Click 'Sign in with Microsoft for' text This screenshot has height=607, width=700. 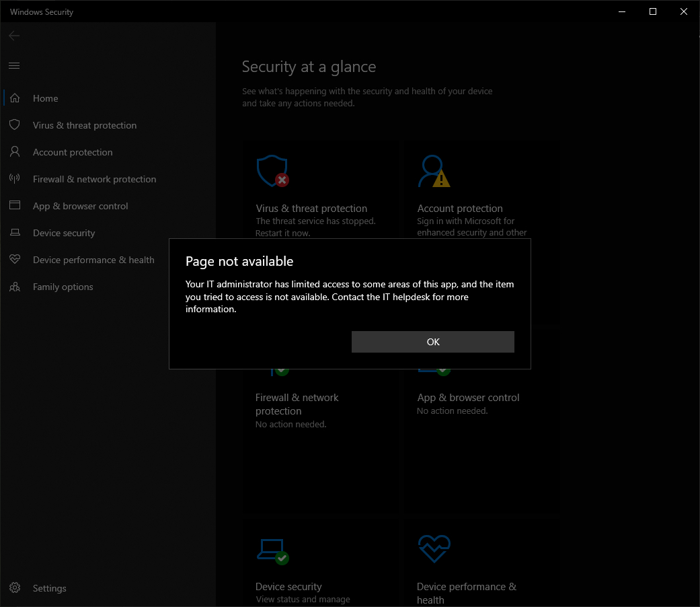465,221
